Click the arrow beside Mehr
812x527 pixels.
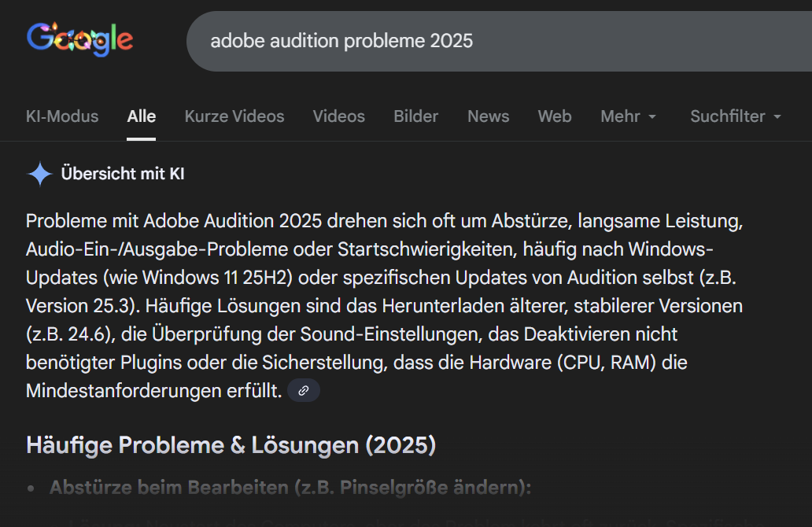click(651, 117)
